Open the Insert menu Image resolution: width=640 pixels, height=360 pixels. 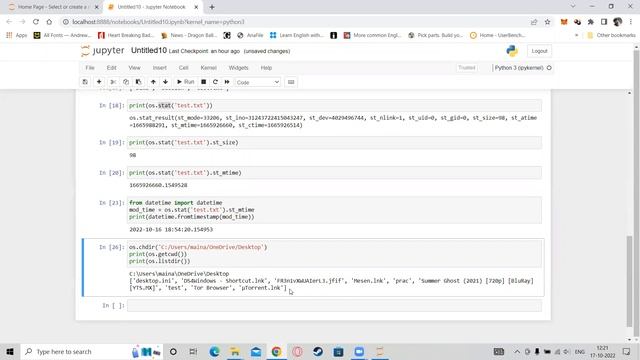point(160,68)
